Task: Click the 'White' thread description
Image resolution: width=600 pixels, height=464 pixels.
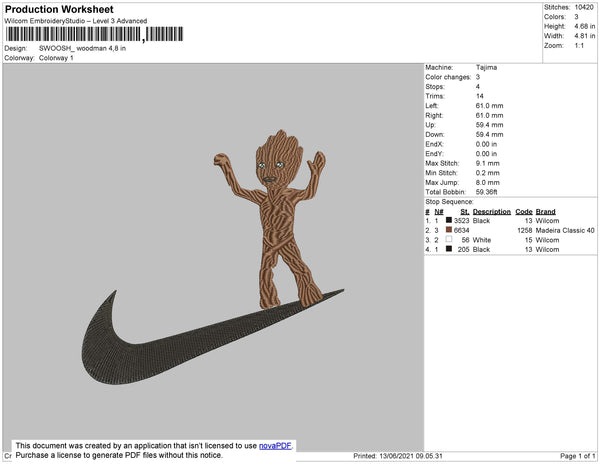Action: coord(481,240)
